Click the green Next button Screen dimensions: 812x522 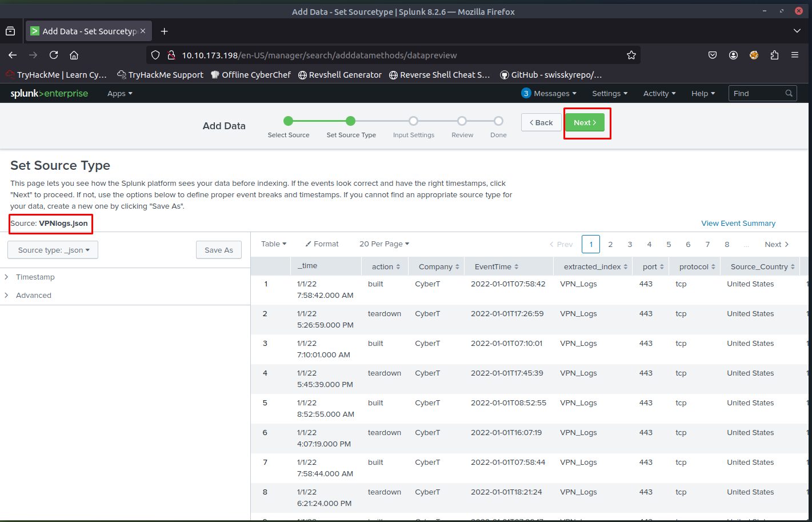click(x=585, y=122)
